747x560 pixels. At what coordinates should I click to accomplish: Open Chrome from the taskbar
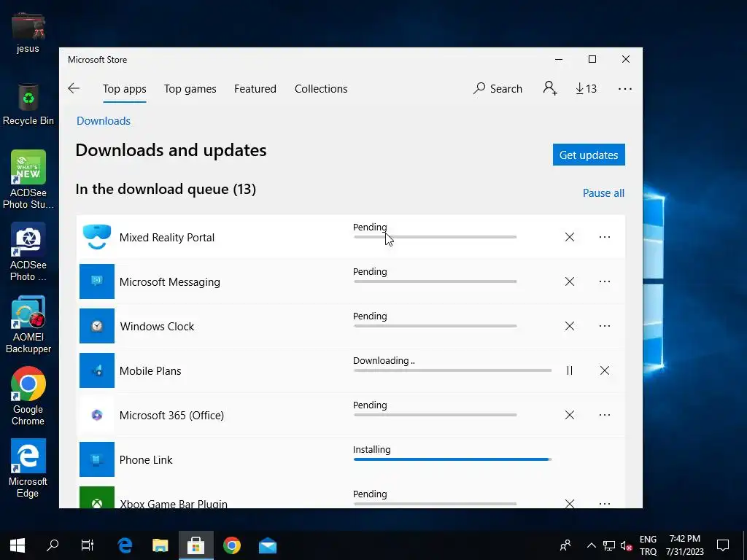coord(231,545)
